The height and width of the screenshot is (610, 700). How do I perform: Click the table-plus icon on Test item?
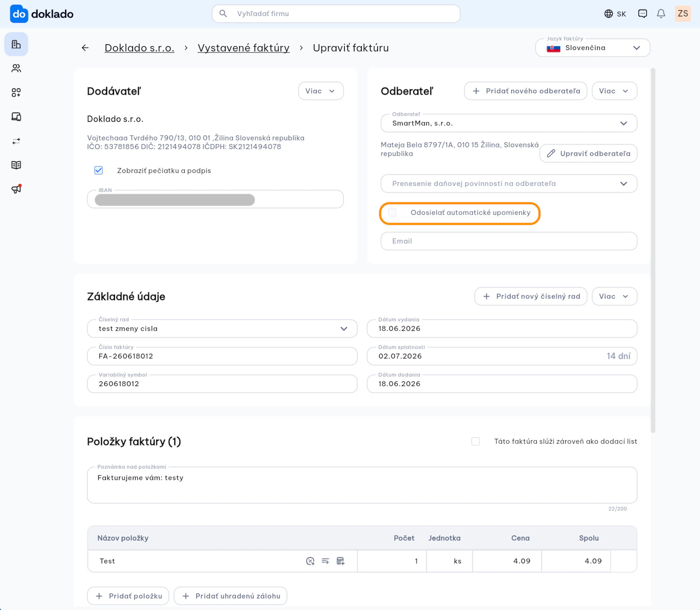pyautogui.click(x=341, y=561)
